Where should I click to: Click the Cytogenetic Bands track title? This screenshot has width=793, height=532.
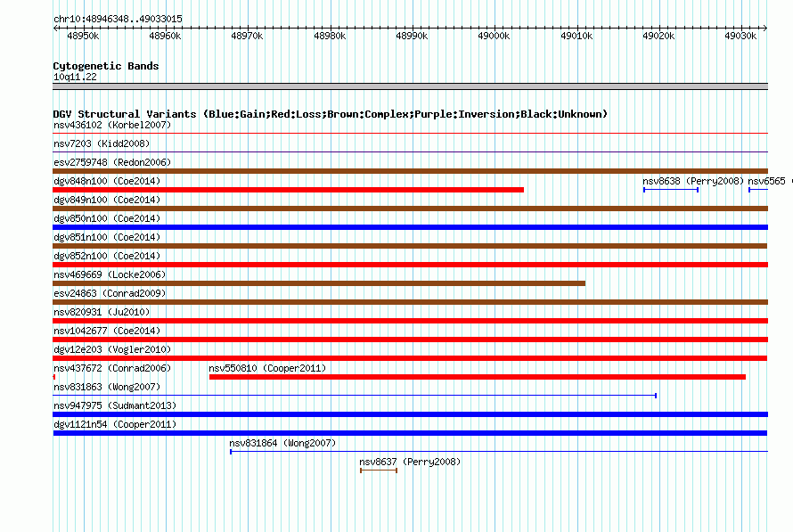(106, 66)
